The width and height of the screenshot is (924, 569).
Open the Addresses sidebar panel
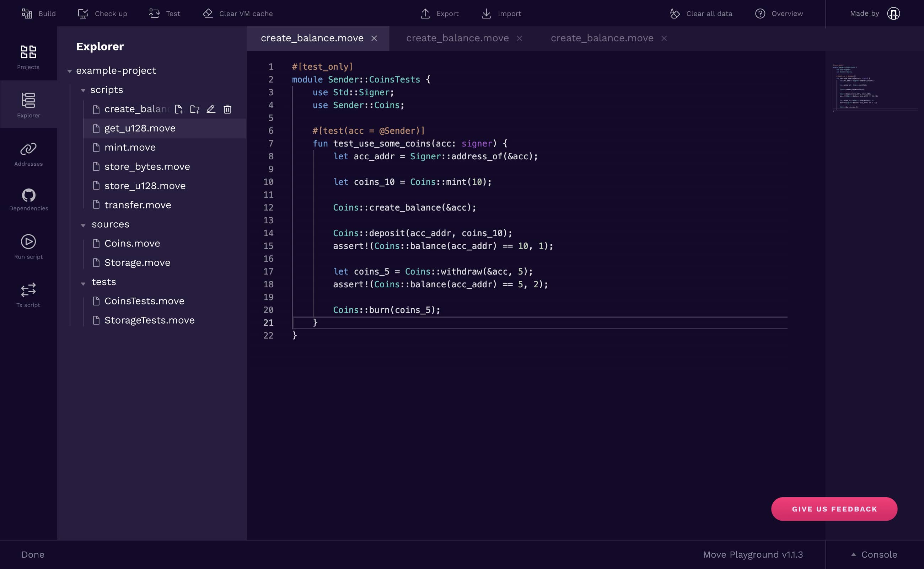(x=28, y=153)
